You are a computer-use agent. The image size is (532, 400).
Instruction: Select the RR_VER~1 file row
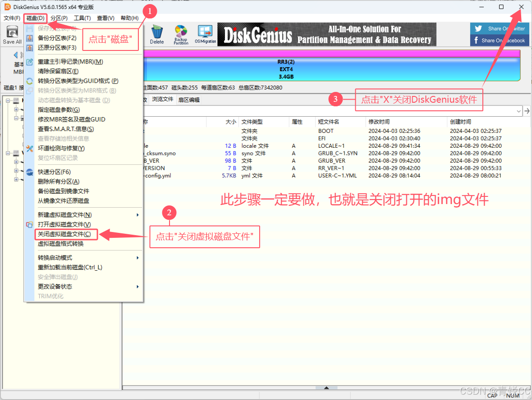pos(326,168)
